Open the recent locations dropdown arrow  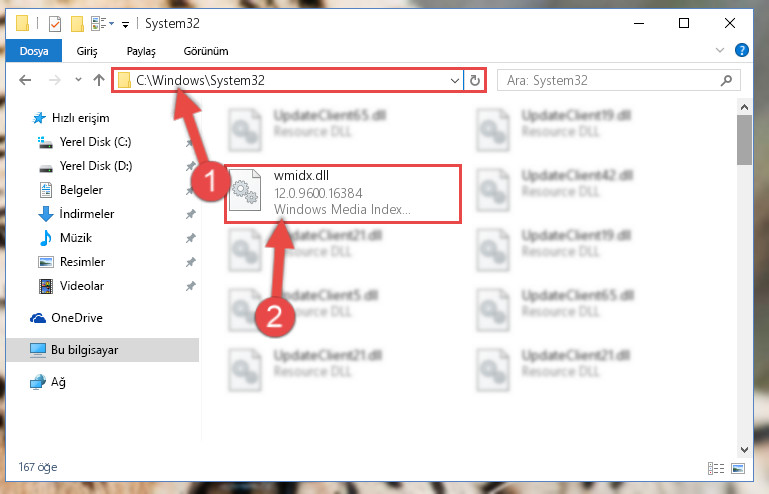coord(78,79)
